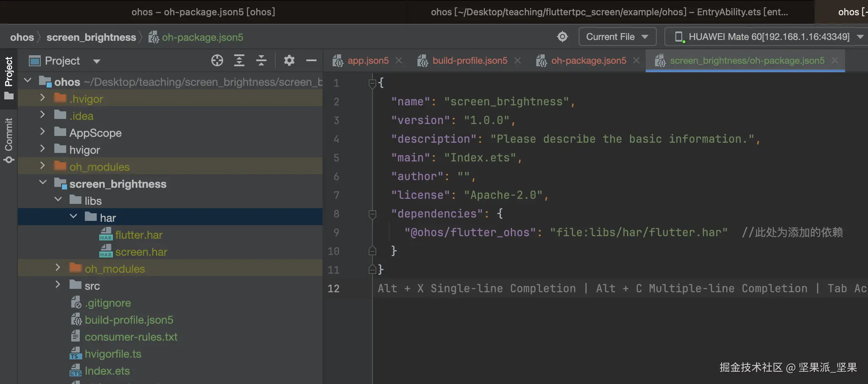Click the Expand All icon in Project panel
Image resolution: width=868 pixels, height=384 pixels.
(x=239, y=61)
